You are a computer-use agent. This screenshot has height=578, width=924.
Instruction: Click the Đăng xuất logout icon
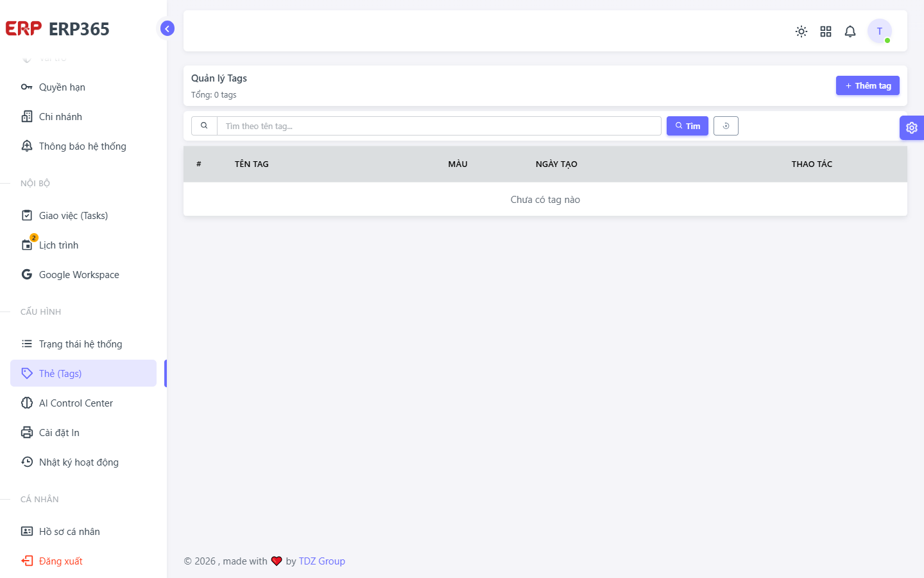[x=27, y=561]
